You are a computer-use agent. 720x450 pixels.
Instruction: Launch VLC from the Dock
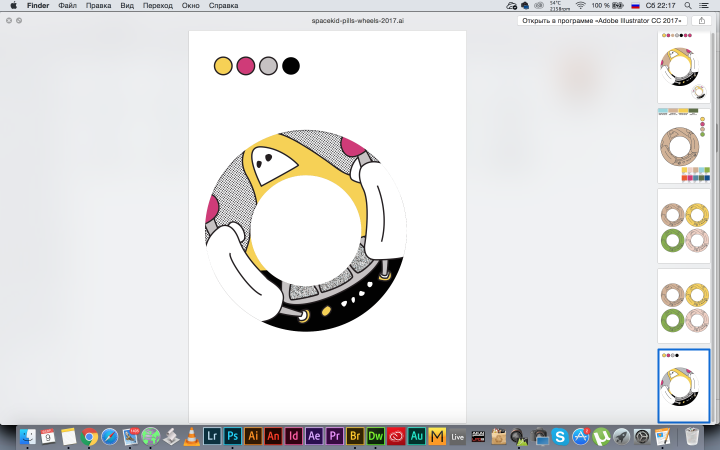coord(191,436)
